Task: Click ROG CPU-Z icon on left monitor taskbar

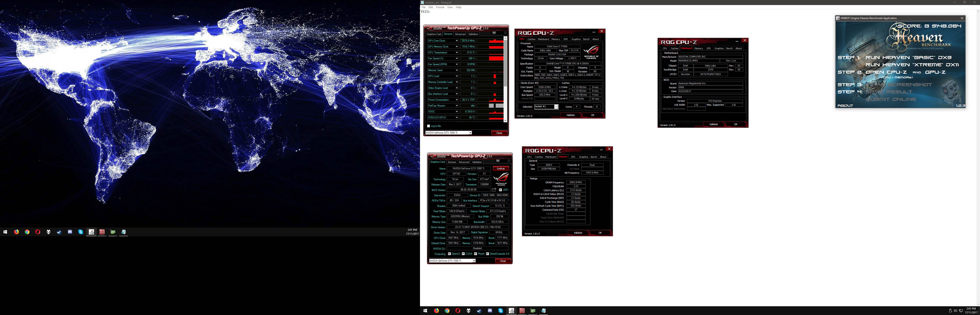Action: (x=102, y=232)
